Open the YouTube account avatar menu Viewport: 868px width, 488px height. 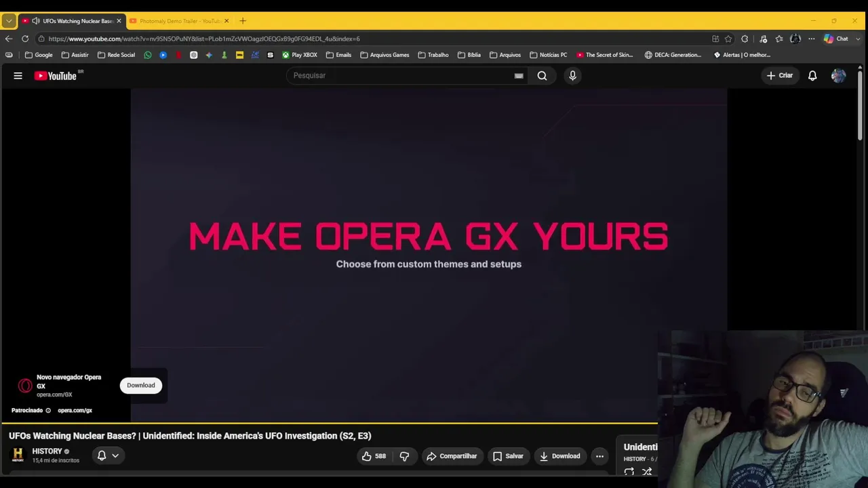click(838, 76)
